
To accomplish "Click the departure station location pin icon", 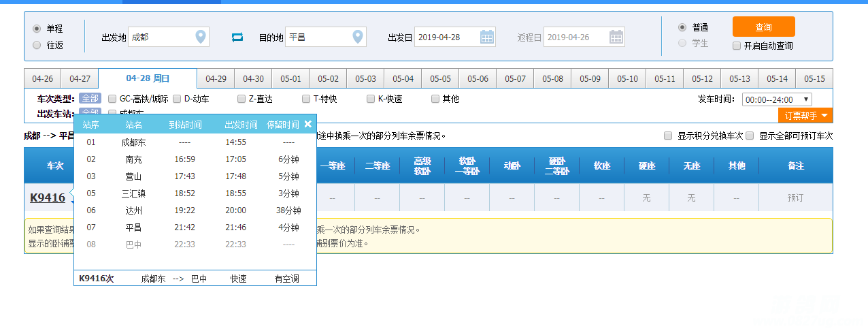I will click(201, 37).
